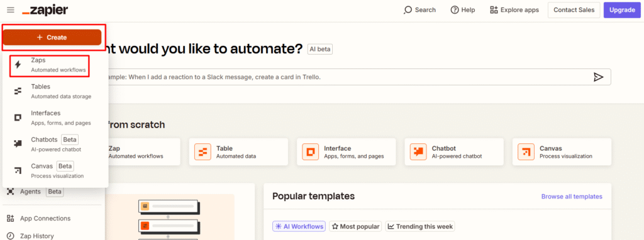Open the Search link in header
The image size is (644, 240).
coord(419,10)
